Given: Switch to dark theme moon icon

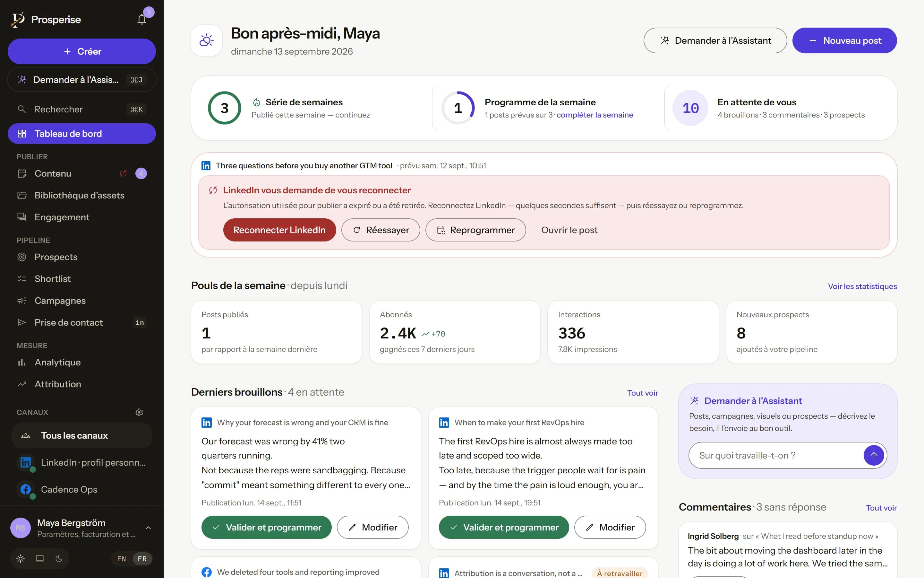Looking at the screenshot, I should pos(59,558).
